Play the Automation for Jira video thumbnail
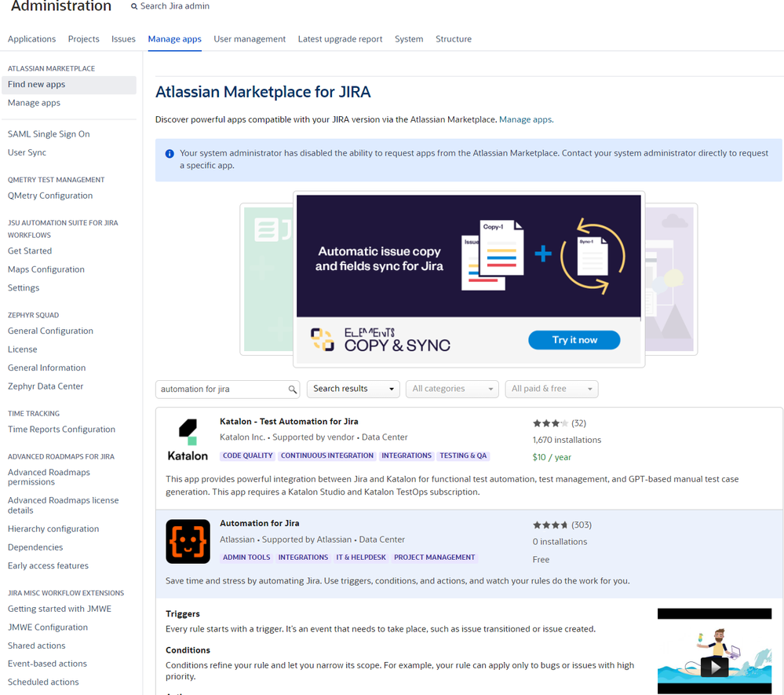 (x=714, y=666)
